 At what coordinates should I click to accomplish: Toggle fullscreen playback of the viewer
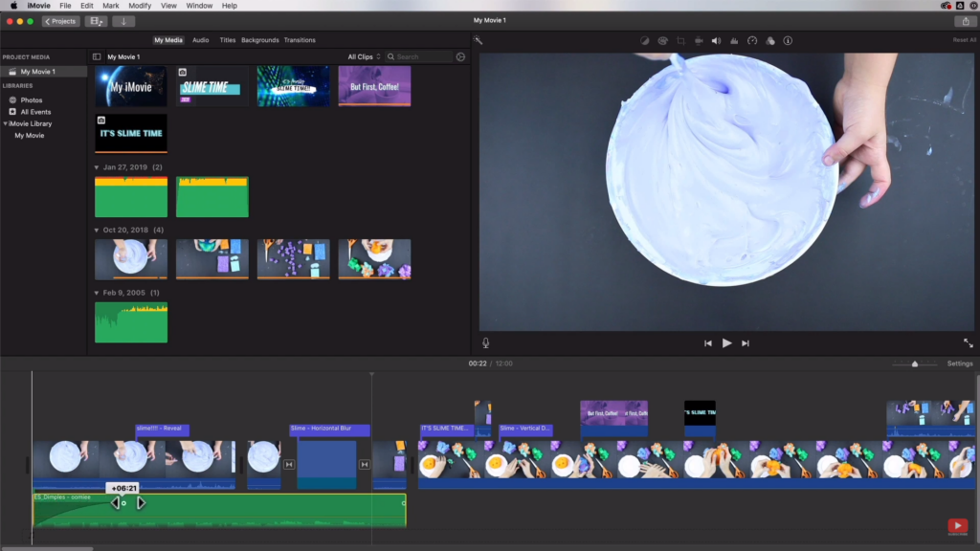pos(969,343)
